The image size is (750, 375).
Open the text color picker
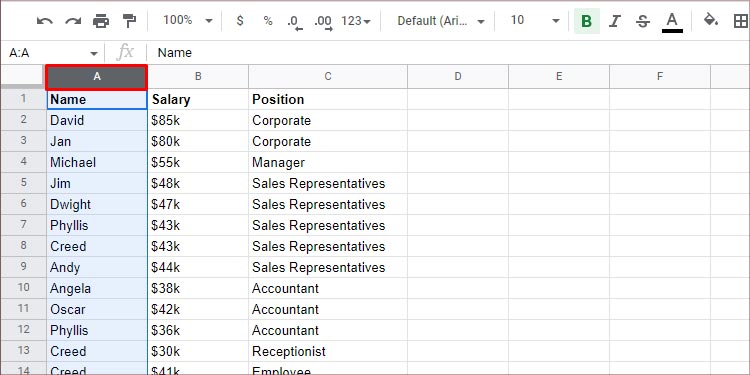point(672,22)
